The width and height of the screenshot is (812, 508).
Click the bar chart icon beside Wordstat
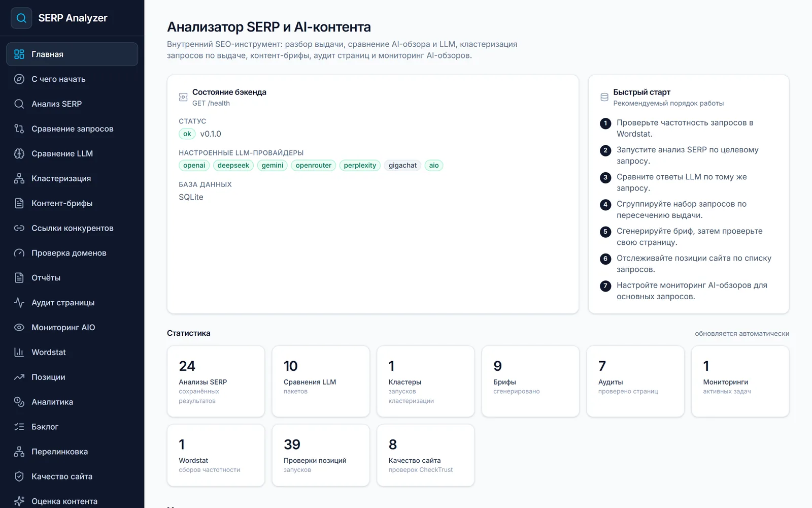click(x=19, y=353)
